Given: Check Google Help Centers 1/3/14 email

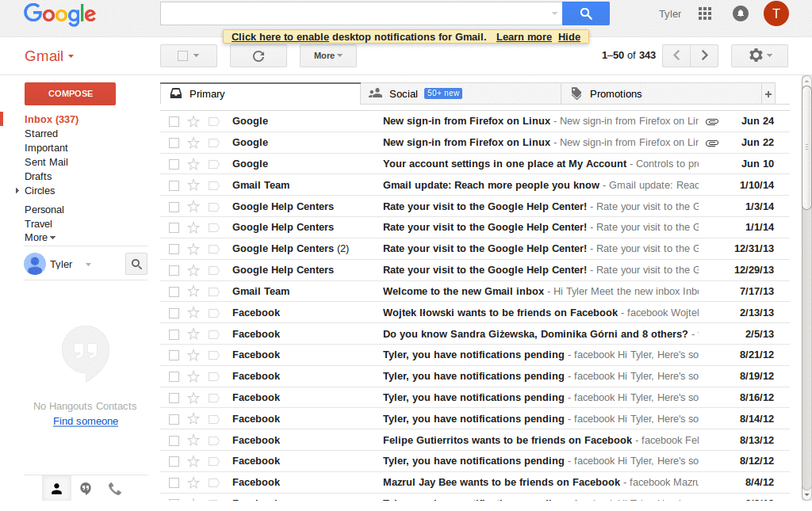Looking at the screenshot, I should point(174,207).
